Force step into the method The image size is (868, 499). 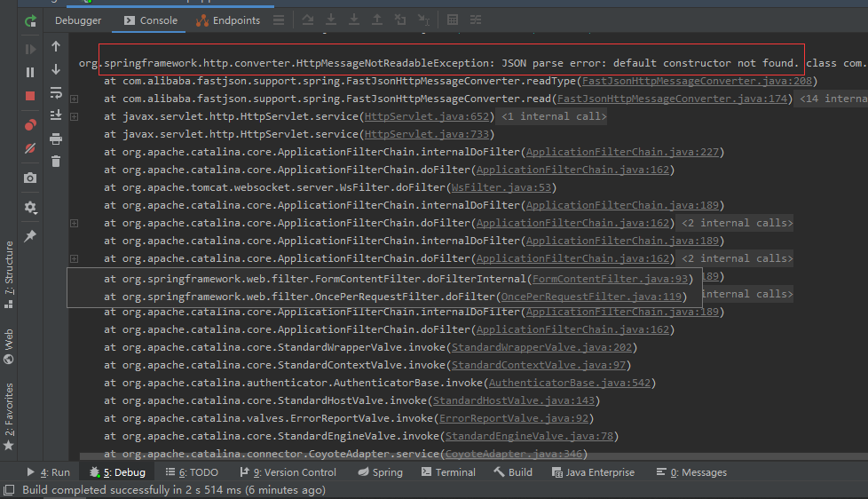click(x=354, y=20)
